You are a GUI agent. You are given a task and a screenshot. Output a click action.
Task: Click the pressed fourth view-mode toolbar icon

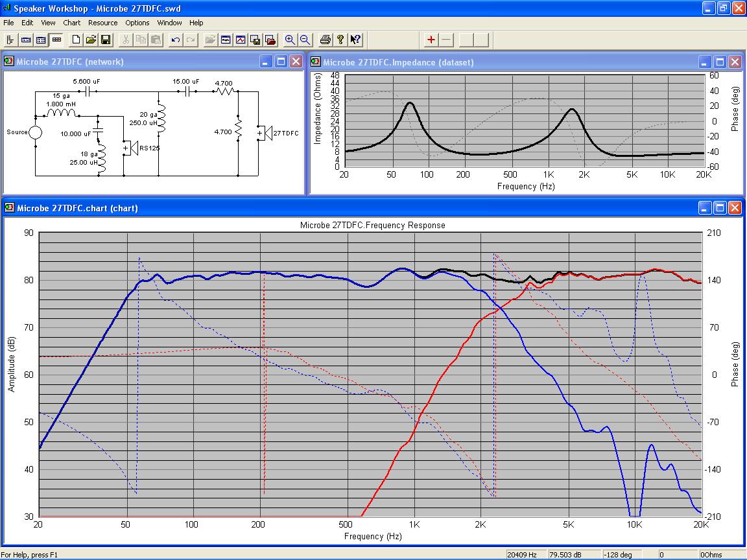(56, 40)
